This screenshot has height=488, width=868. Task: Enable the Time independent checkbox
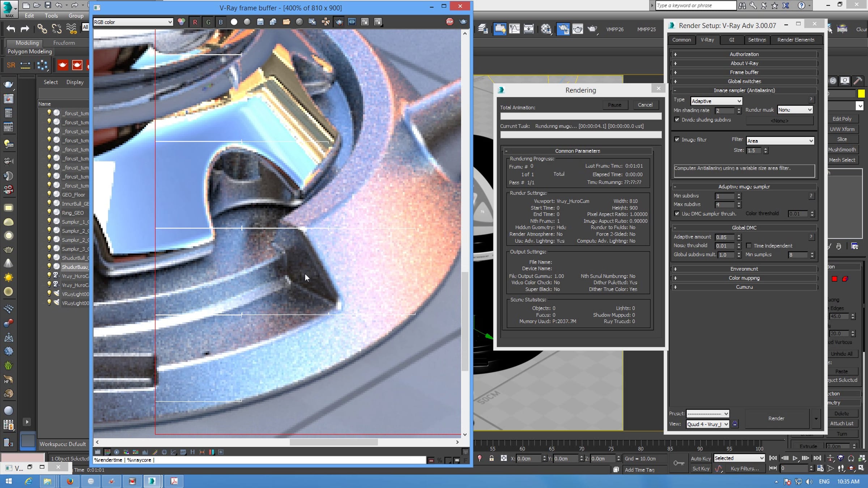(x=749, y=246)
